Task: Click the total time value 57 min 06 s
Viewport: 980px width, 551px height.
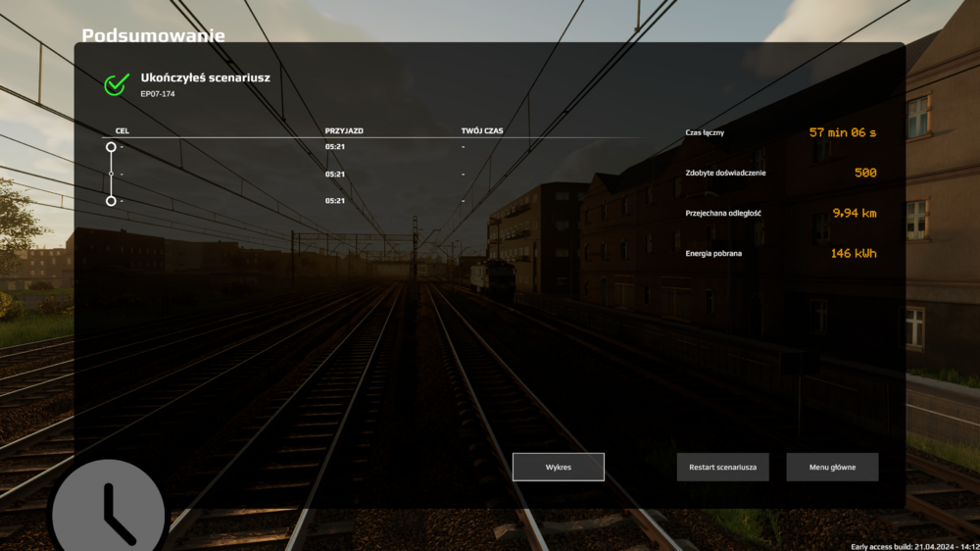Action: tap(842, 132)
